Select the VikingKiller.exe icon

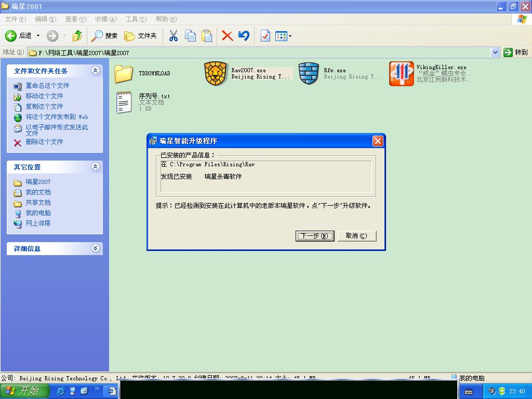click(402, 74)
